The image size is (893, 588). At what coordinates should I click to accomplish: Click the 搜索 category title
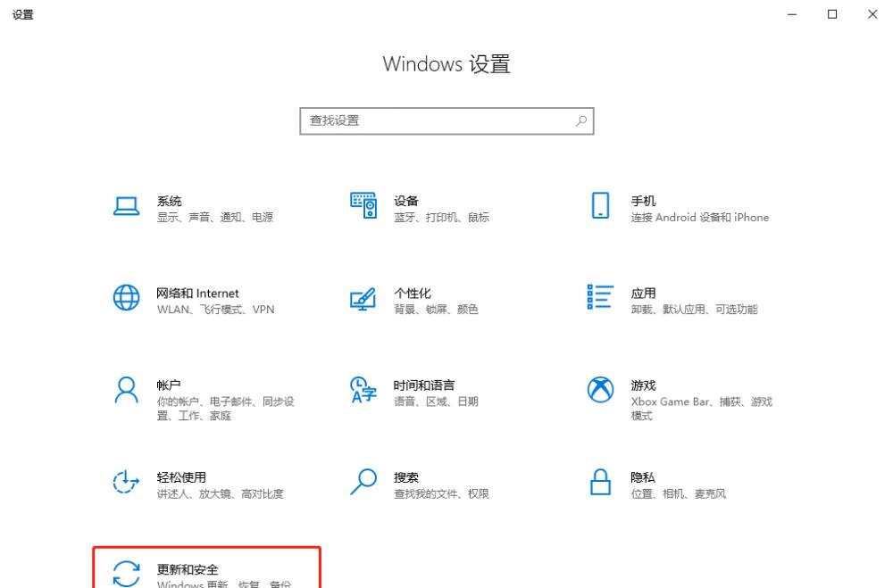(406, 477)
